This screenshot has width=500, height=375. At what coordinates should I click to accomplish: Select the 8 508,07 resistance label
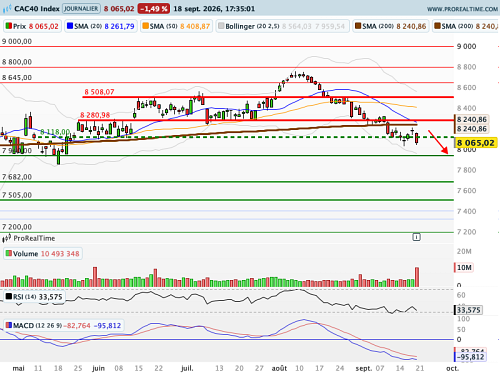coord(99,92)
